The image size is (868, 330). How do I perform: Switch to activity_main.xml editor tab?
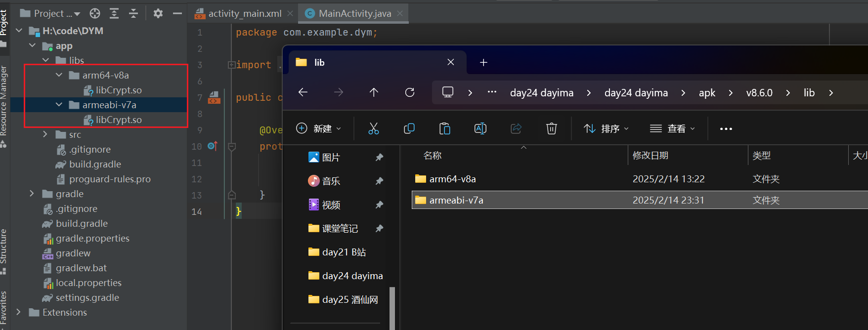click(x=245, y=13)
